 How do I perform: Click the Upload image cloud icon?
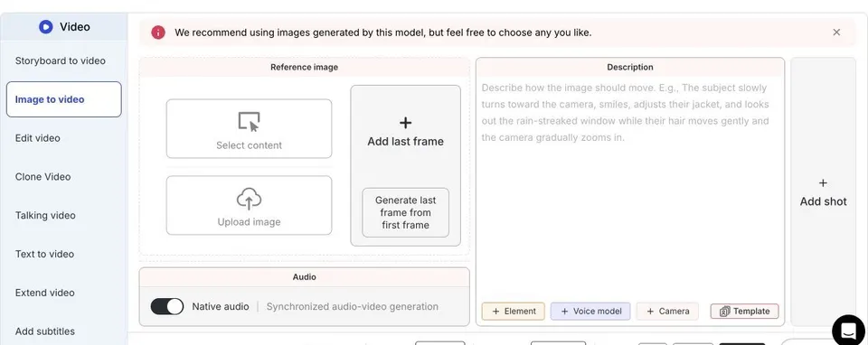(250, 199)
